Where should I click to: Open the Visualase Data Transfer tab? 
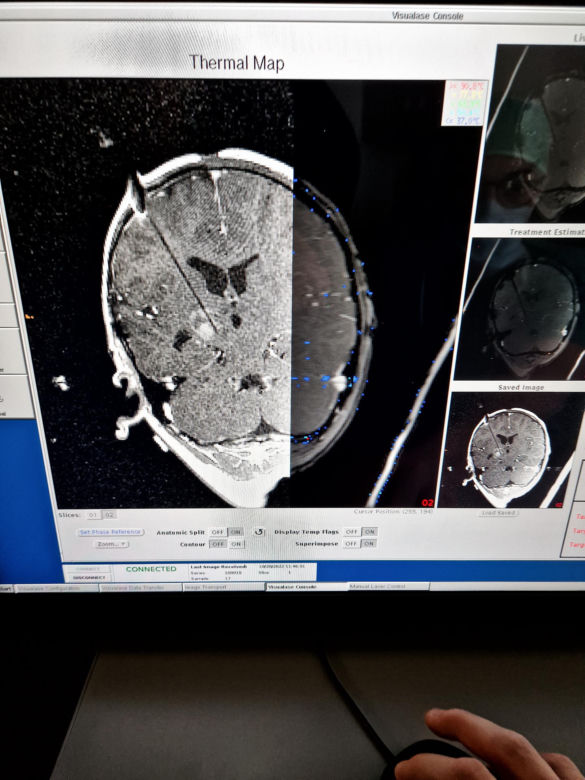tap(141, 587)
